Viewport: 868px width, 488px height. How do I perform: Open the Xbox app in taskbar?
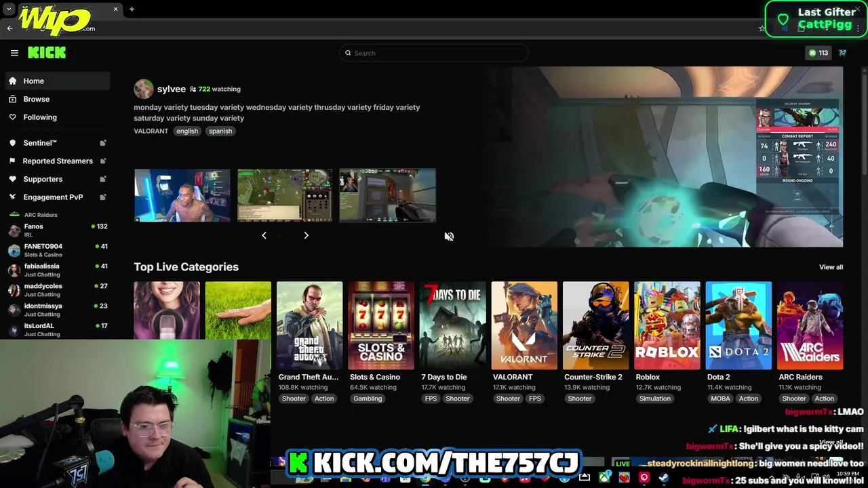pos(604,478)
